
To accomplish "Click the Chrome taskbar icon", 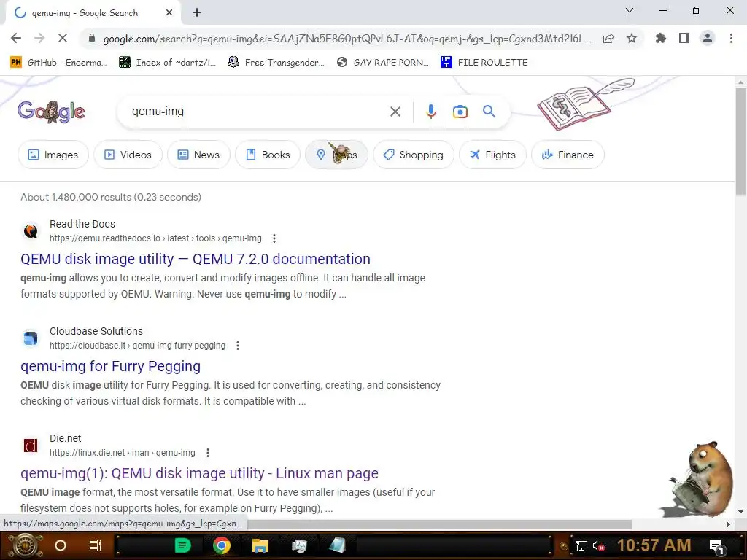I will pyautogui.click(x=222, y=545).
